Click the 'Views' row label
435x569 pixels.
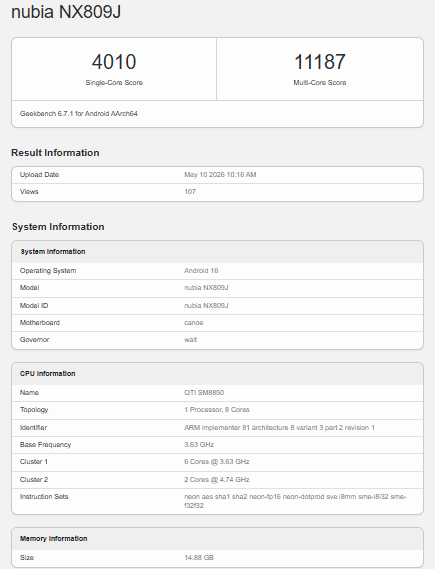(x=29, y=192)
